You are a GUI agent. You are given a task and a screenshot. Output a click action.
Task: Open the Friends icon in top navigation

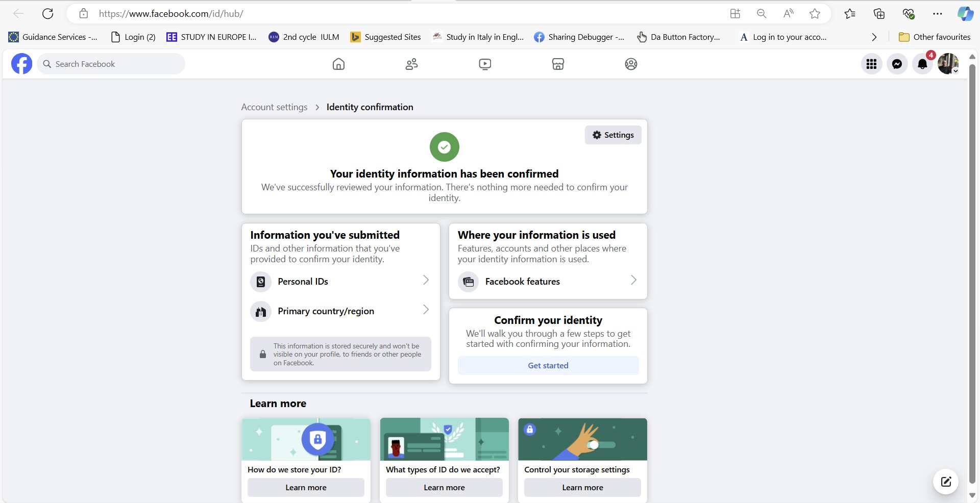pos(411,64)
